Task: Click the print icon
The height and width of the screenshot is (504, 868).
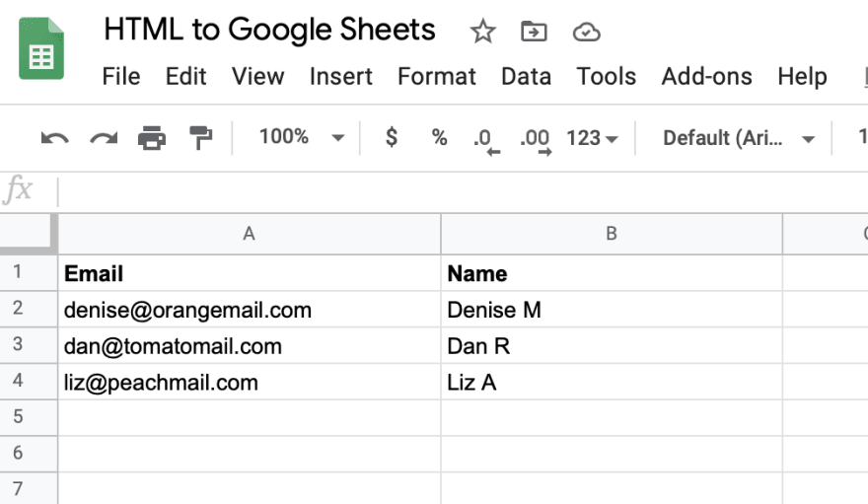Action: pyautogui.click(x=152, y=138)
